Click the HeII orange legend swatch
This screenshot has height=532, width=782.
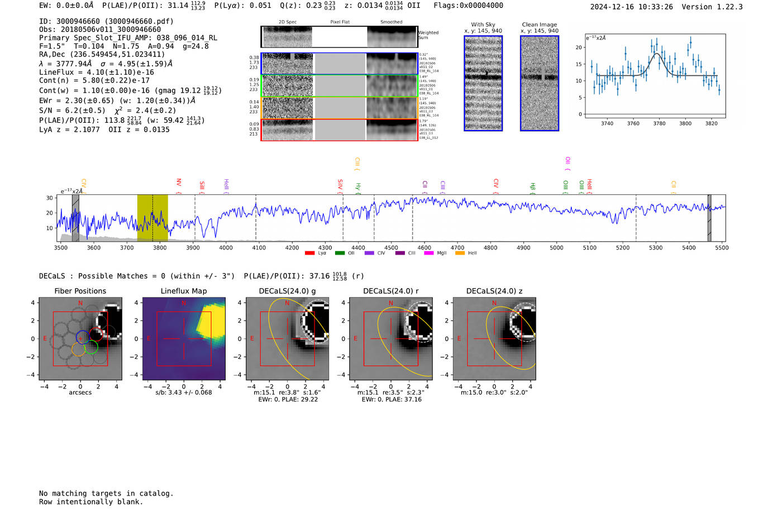click(x=460, y=253)
